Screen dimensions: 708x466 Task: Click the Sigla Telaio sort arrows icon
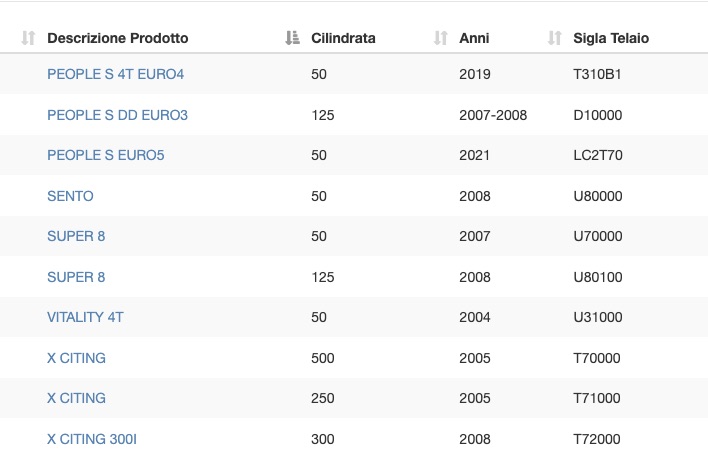554,38
